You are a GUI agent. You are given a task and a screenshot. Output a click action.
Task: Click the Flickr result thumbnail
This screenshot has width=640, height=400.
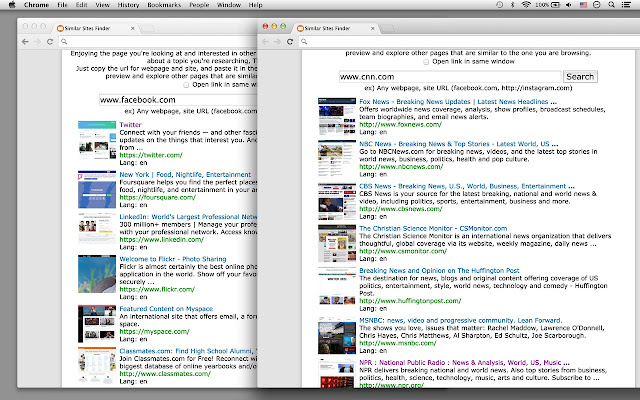click(x=97, y=274)
